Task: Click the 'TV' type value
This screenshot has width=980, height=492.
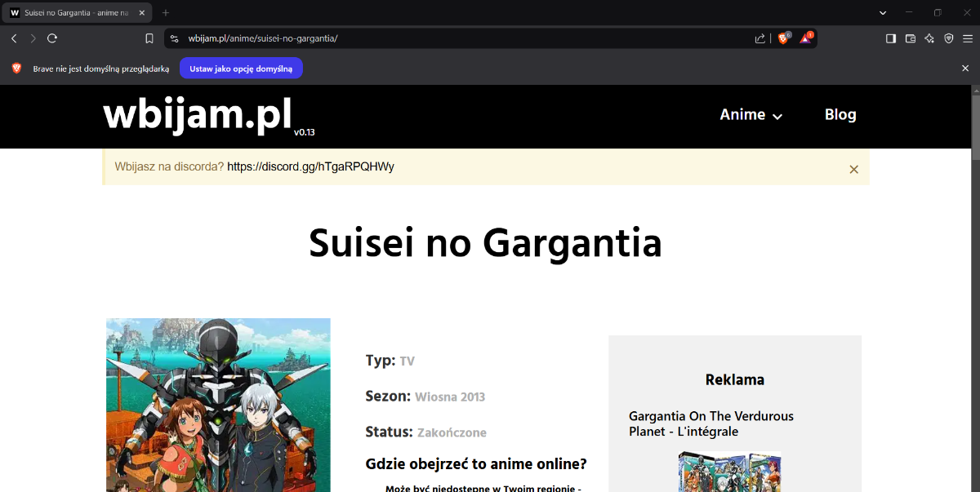Action: tap(408, 361)
